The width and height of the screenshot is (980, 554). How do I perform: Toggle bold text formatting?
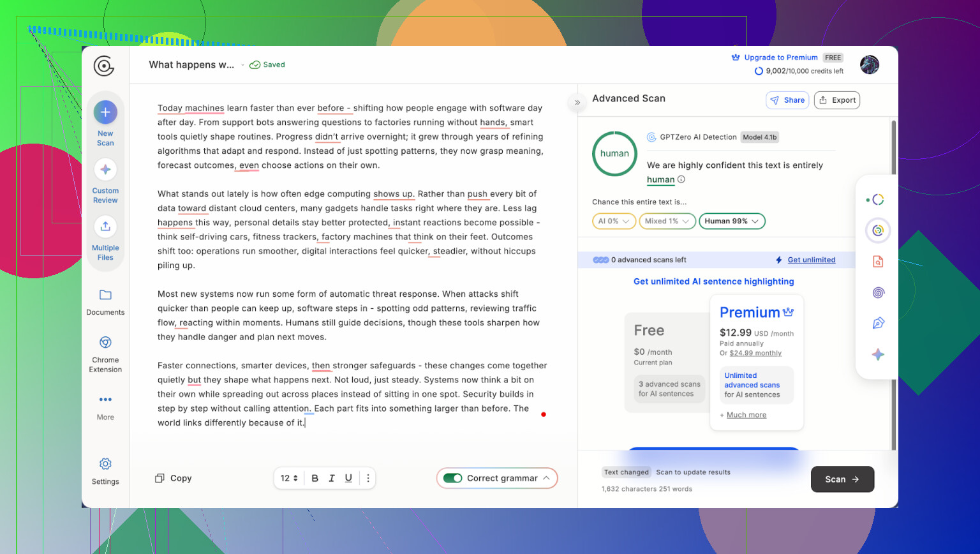coord(315,478)
